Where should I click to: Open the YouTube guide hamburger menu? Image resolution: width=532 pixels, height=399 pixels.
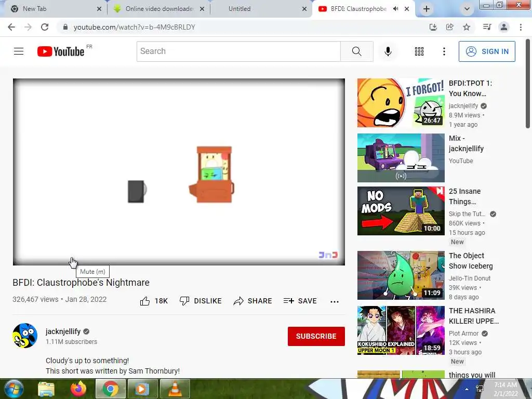click(x=19, y=51)
